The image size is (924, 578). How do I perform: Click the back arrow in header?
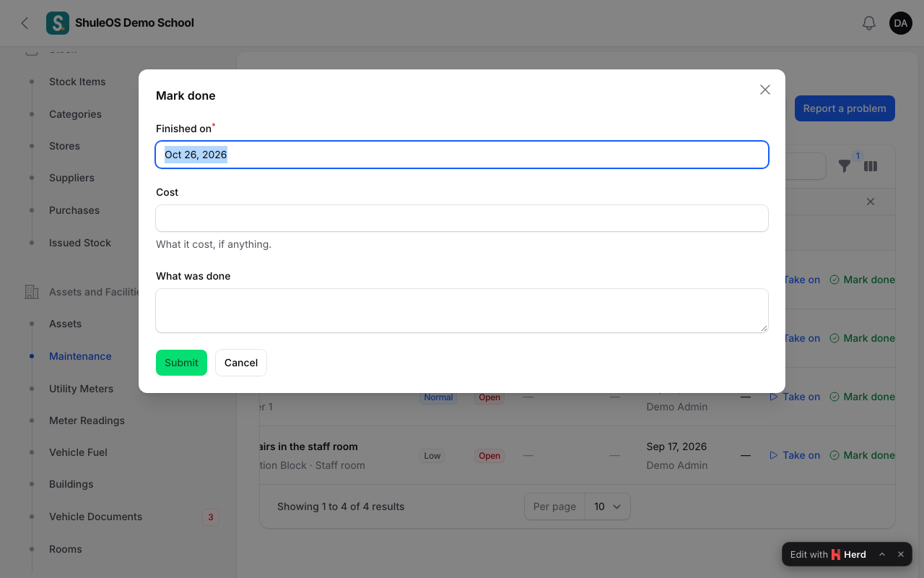(25, 23)
